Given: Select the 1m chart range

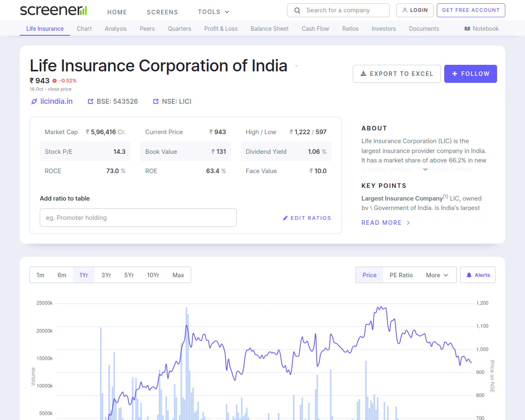Looking at the screenshot, I should pos(40,275).
